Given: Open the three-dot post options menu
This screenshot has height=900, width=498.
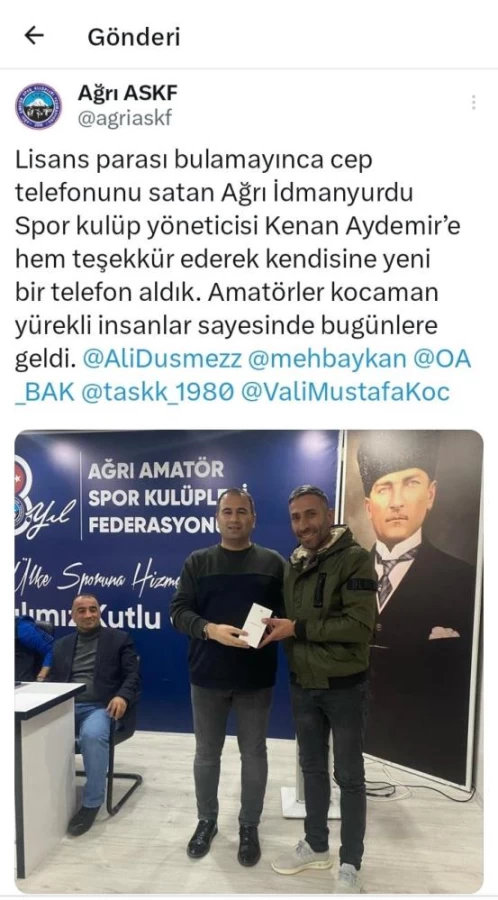Looking at the screenshot, I should coord(473,102).
